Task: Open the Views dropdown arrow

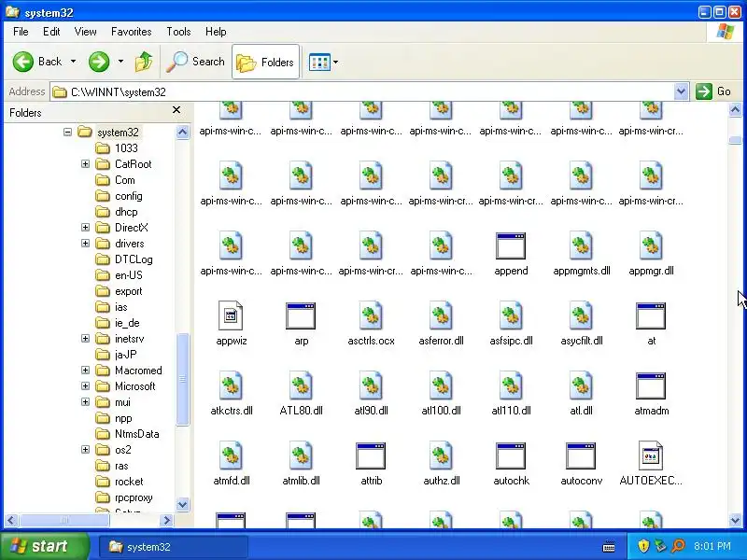Action: click(x=336, y=62)
